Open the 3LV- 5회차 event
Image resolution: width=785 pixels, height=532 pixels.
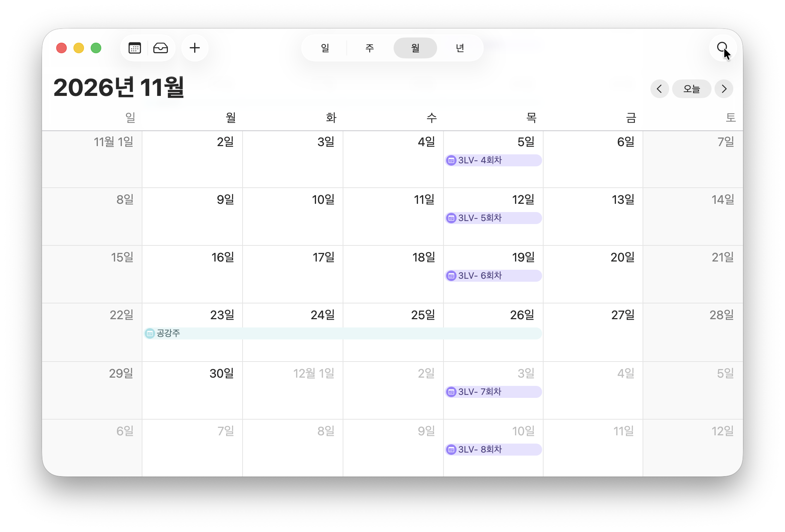[493, 218]
